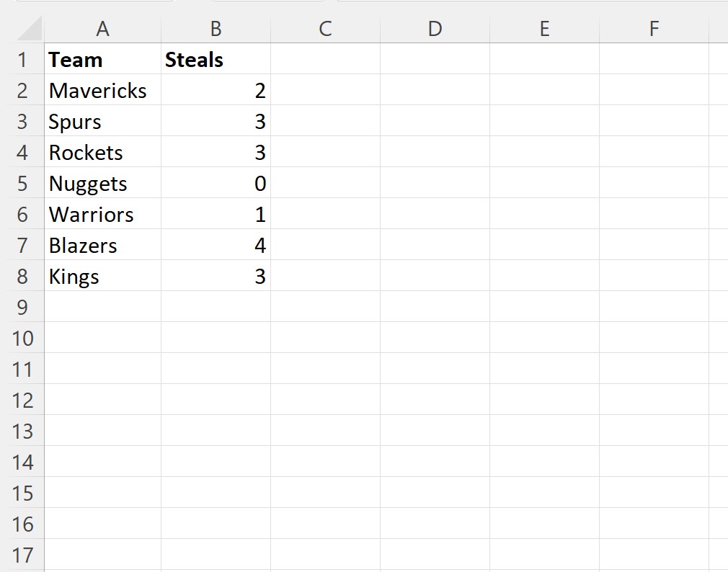728x572 pixels.
Task: Select the Nuggets steals value 0
Action: 216,183
